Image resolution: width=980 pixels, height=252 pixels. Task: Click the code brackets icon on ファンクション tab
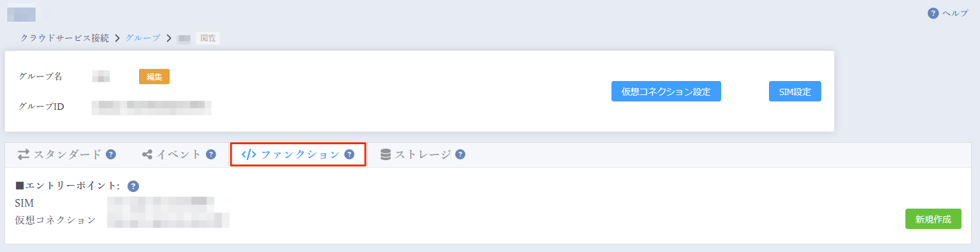click(249, 154)
